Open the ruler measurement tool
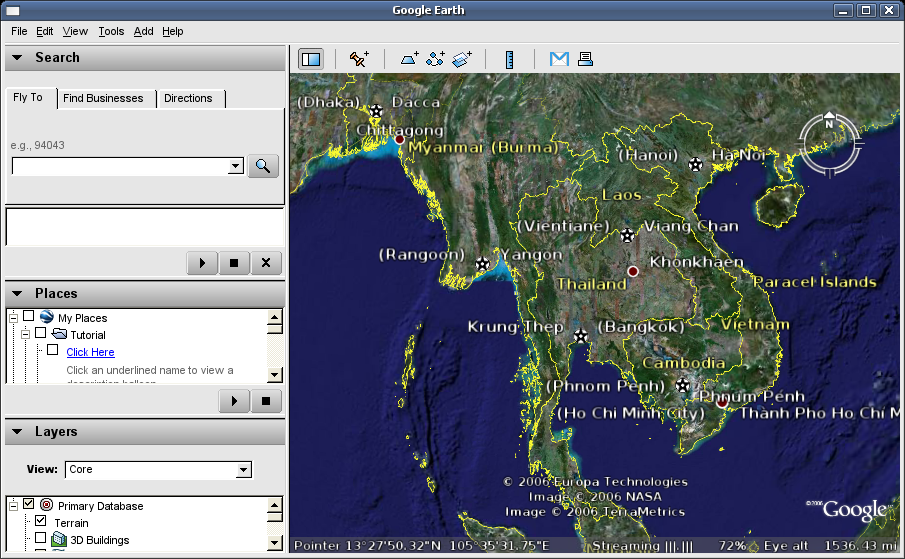The width and height of the screenshot is (905, 559). point(509,59)
